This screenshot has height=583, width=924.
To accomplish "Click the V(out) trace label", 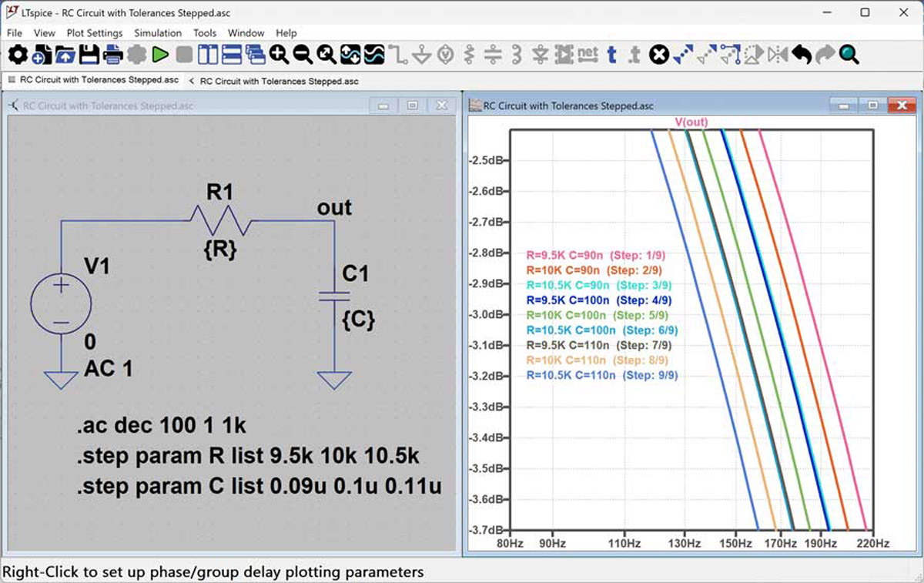I will tap(691, 122).
